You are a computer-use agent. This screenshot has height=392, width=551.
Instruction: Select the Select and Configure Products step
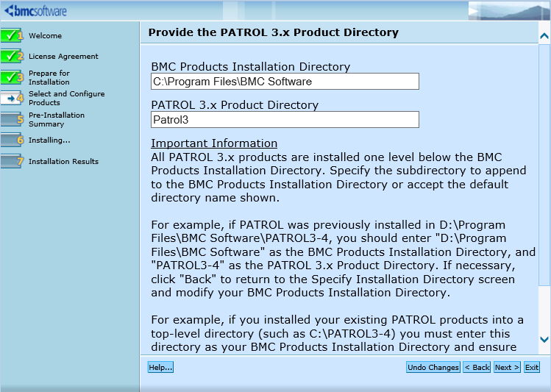pyautogui.click(x=67, y=99)
